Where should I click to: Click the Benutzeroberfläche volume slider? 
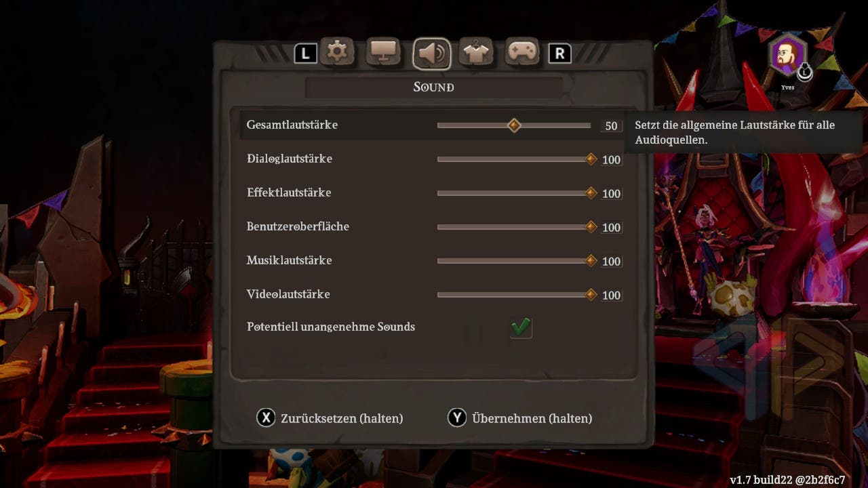(x=515, y=227)
